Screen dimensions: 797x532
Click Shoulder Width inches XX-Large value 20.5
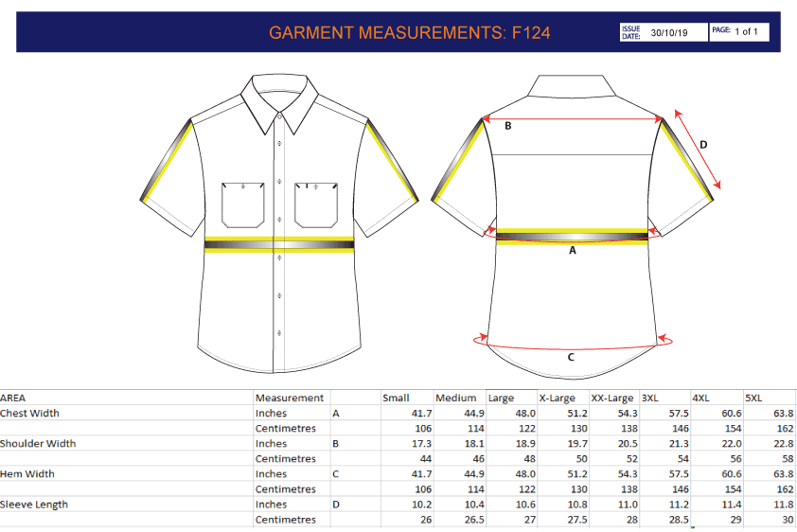click(x=628, y=444)
